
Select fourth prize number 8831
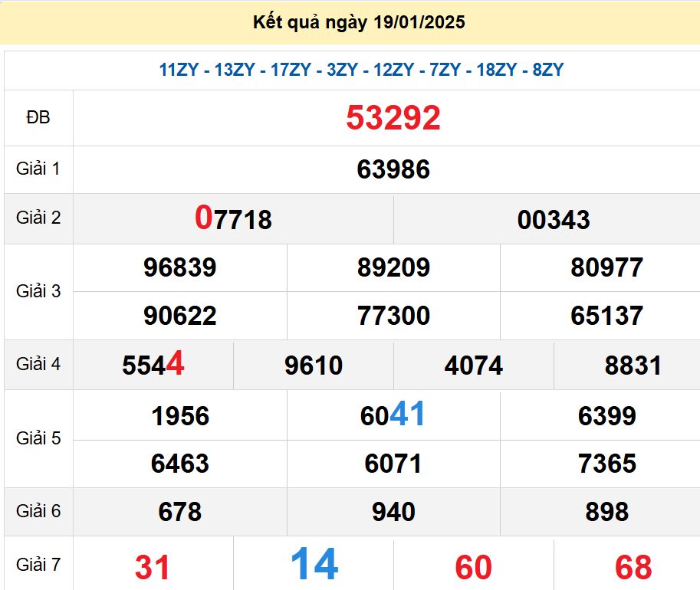(633, 365)
